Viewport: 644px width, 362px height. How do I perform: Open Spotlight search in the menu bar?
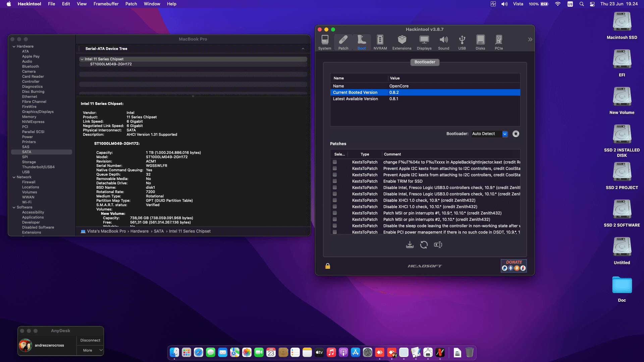coord(582,4)
